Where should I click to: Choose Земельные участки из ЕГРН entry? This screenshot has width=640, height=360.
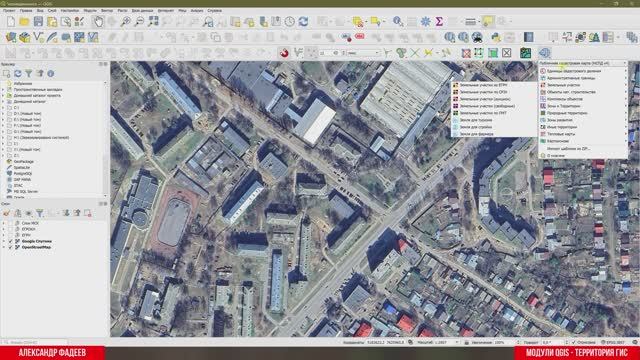(494, 85)
